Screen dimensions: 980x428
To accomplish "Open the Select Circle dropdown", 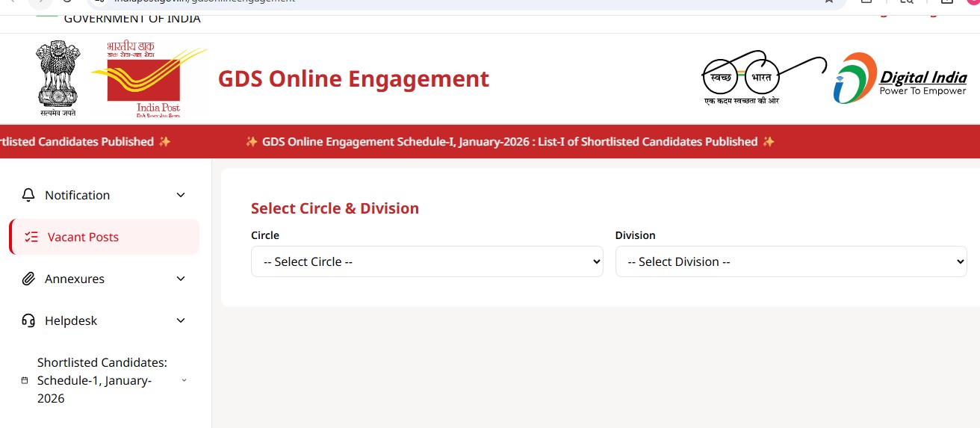I will (427, 261).
